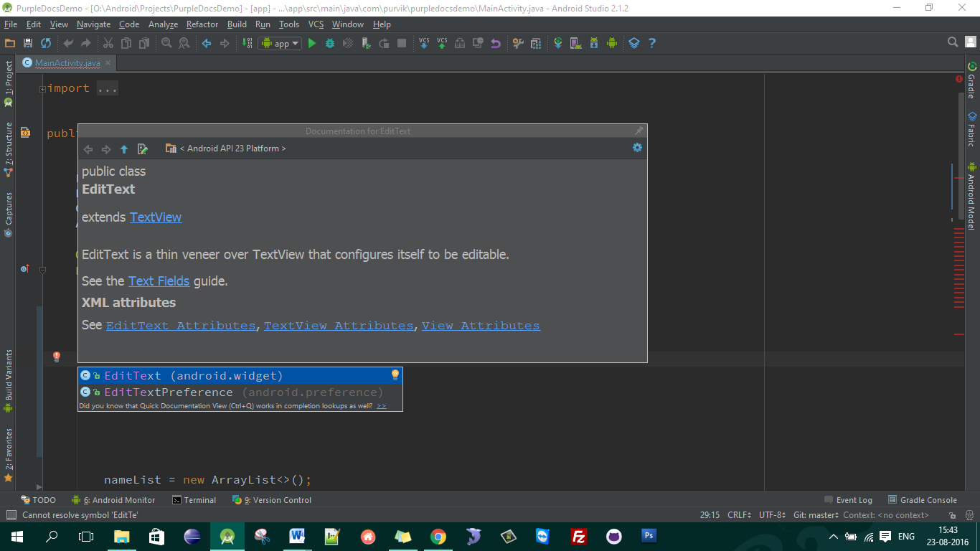Open Android Device Monitor icon
This screenshot has width=980, height=551.
pos(612,43)
